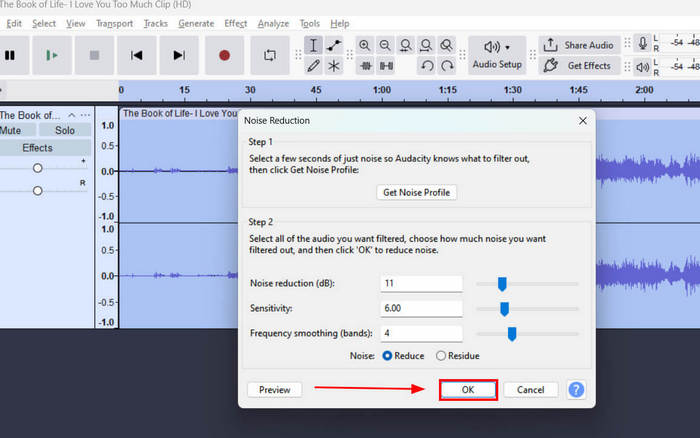700x438 pixels.
Task: Open the Help menu
Action: click(340, 24)
